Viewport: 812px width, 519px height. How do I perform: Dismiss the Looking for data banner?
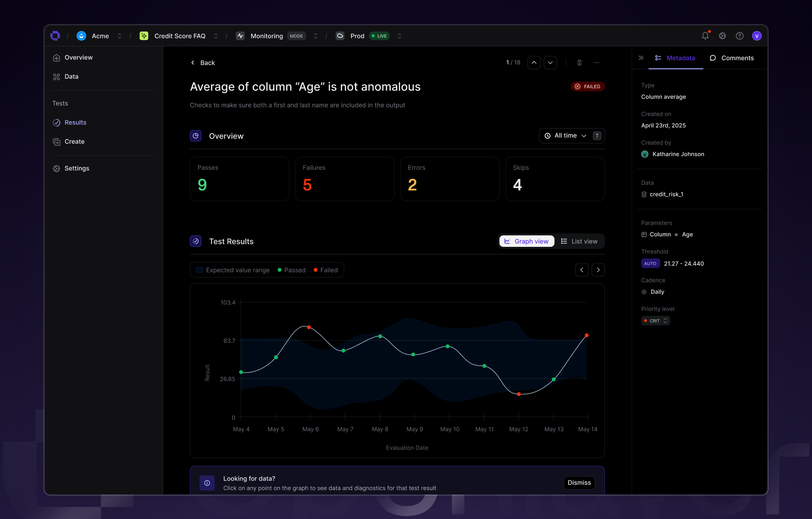pos(579,482)
